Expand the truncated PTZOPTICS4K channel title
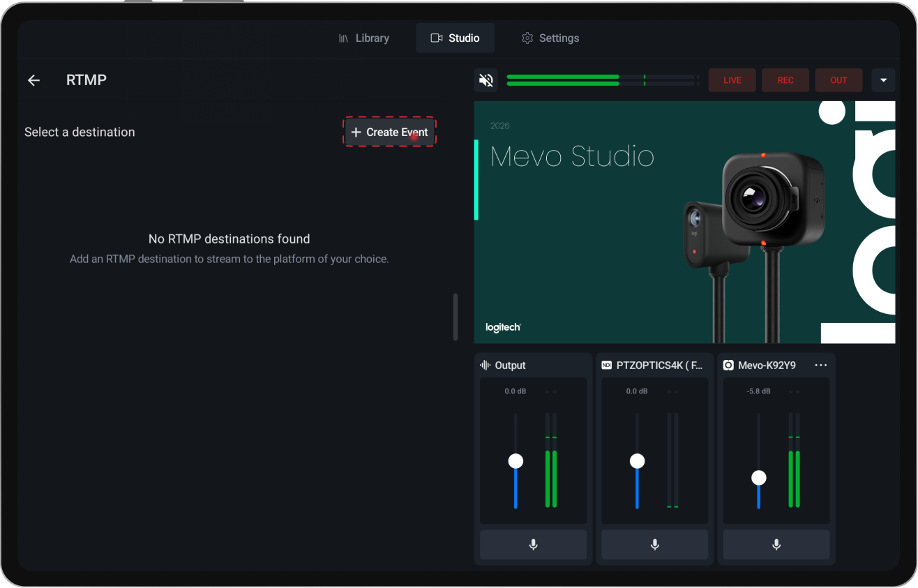Screen dimensions: 918x588 (x=659, y=365)
